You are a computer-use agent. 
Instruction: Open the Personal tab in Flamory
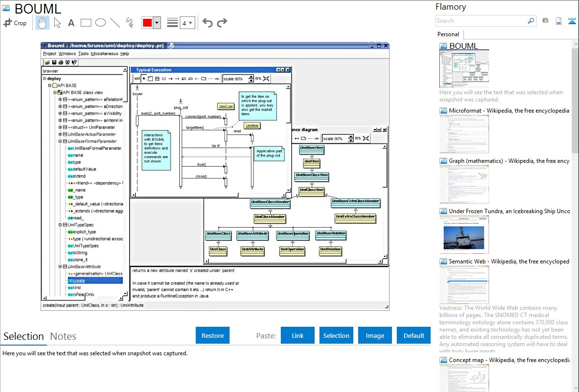(449, 34)
